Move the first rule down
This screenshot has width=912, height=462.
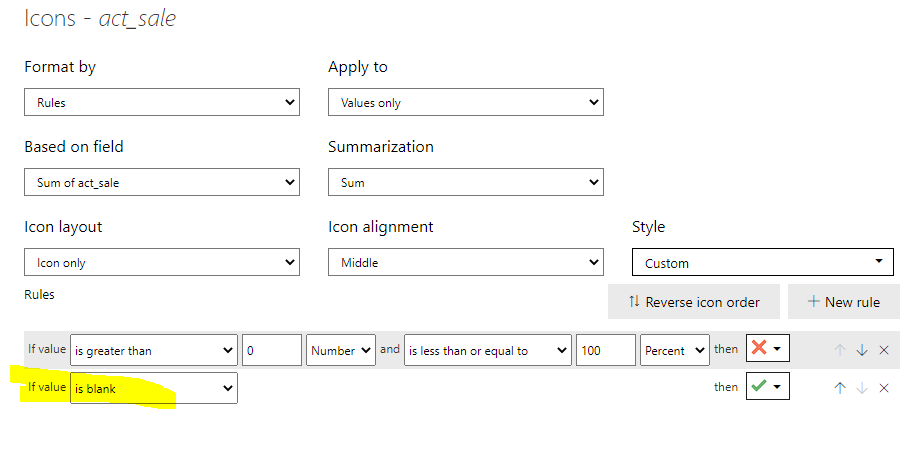pyautogui.click(x=862, y=350)
